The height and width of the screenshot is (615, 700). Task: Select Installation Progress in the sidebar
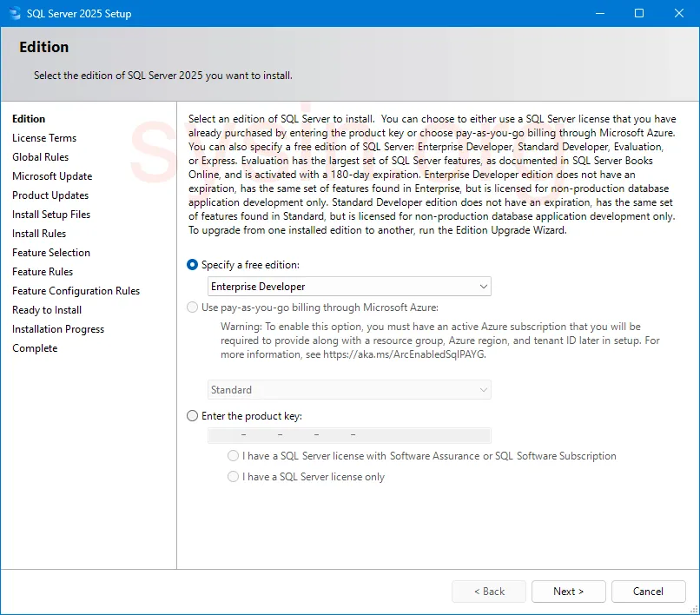[x=57, y=328]
